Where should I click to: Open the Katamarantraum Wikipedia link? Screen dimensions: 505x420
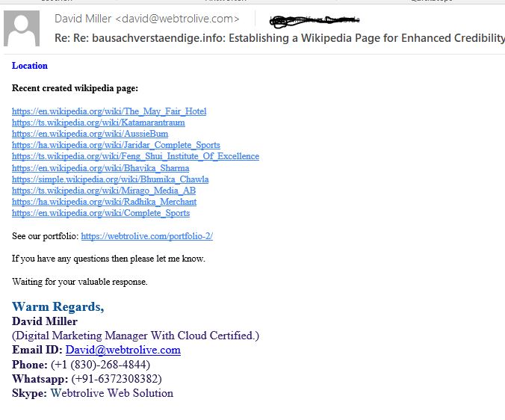point(99,123)
